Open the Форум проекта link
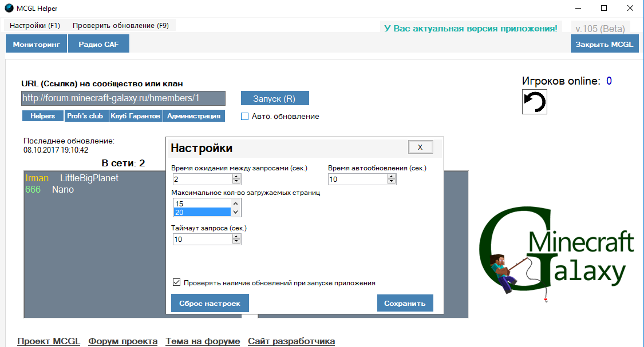644x347 pixels. point(123,341)
